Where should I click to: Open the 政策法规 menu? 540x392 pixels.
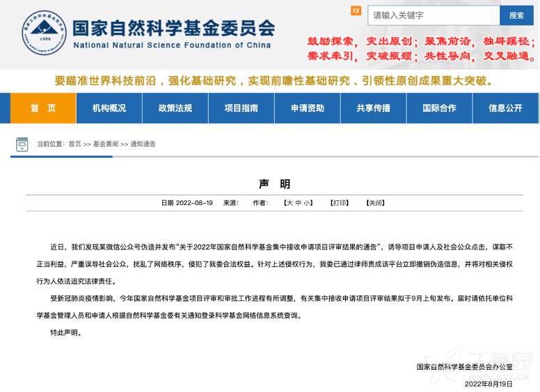[175, 108]
